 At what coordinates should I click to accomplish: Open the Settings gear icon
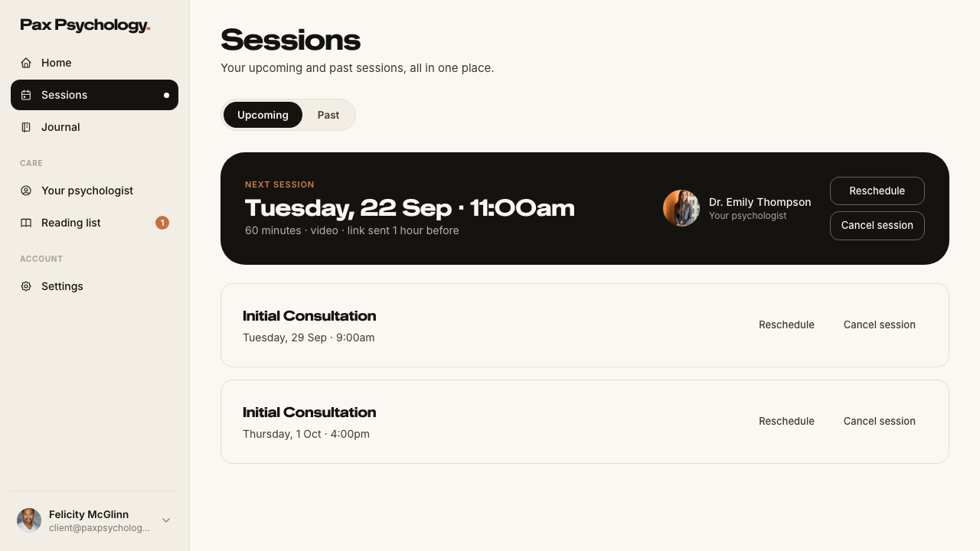click(26, 286)
